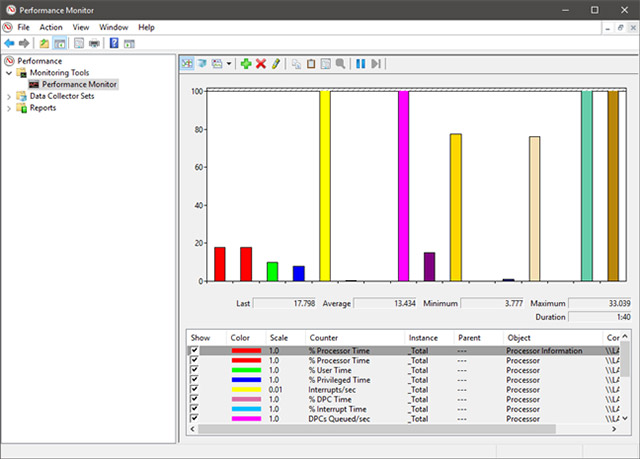Expand the Reports tree node
Image resolution: width=640 pixels, height=459 pixels.
point(9,108)
